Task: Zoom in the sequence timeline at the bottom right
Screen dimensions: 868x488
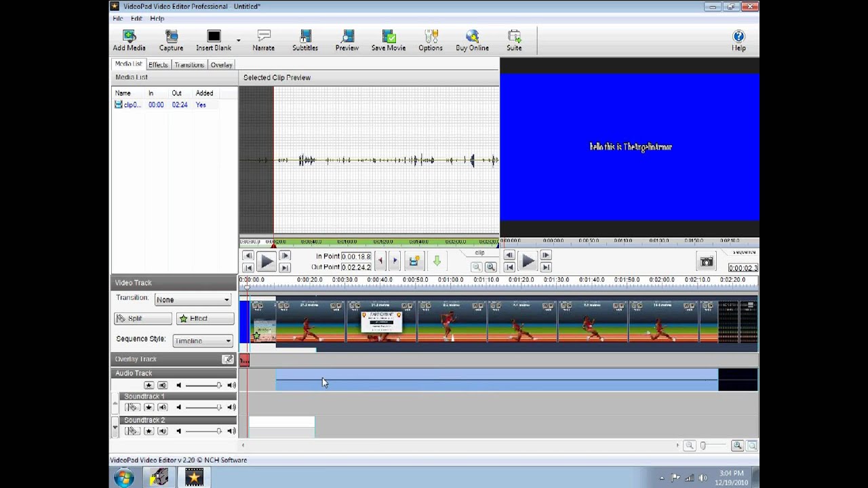Action: coord(737,445)
